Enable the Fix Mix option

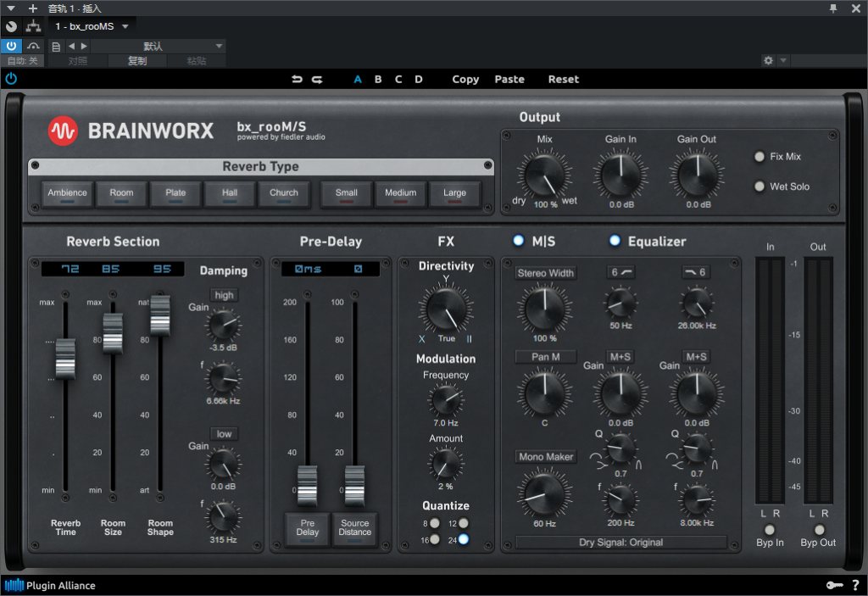759,157
